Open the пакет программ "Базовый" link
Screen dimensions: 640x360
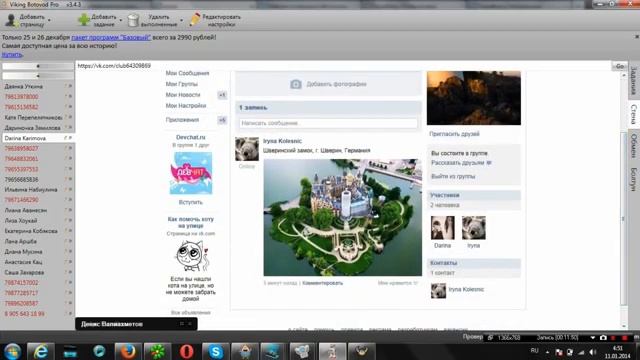pos(111,37)
